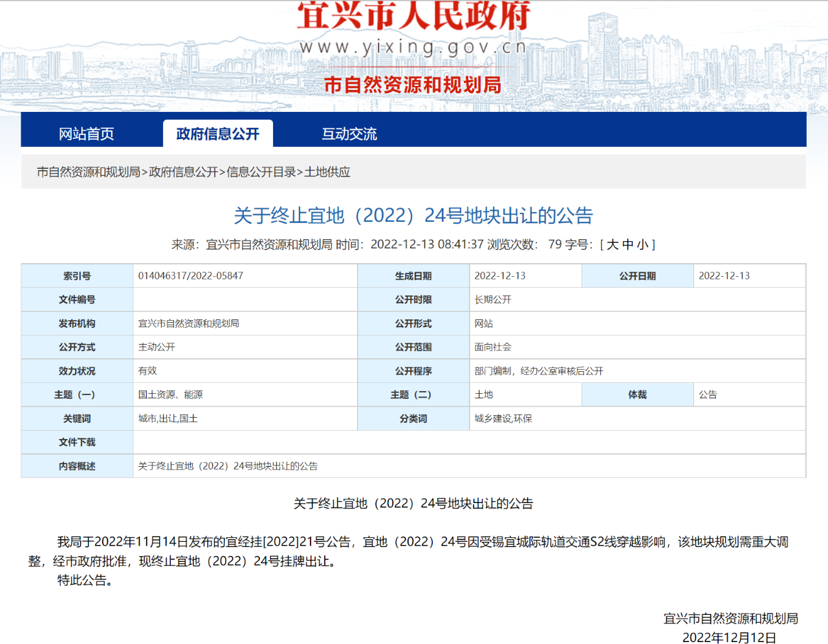Click the 公开时限 value 长期公开

pos(493,299)
